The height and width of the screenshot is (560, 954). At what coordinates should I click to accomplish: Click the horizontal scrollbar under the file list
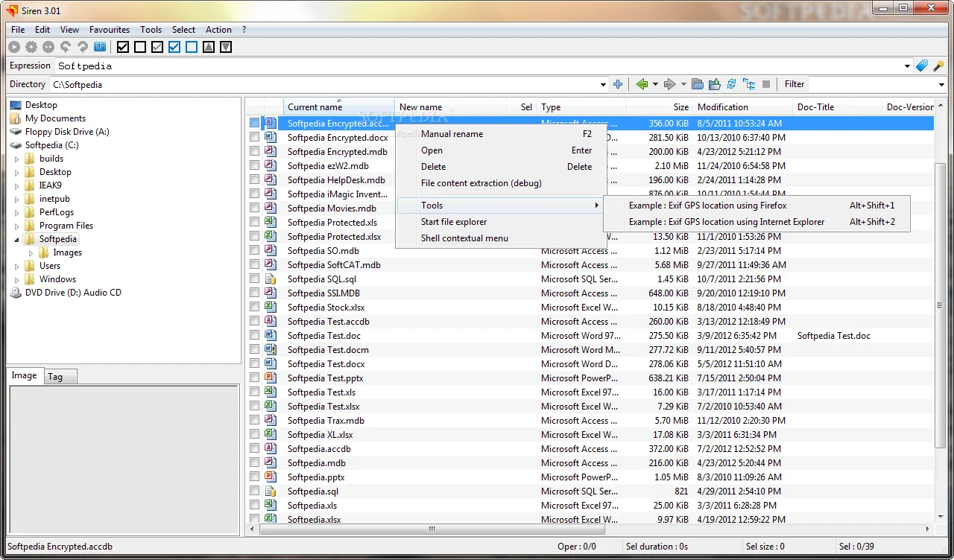click(x=522, y=529)
